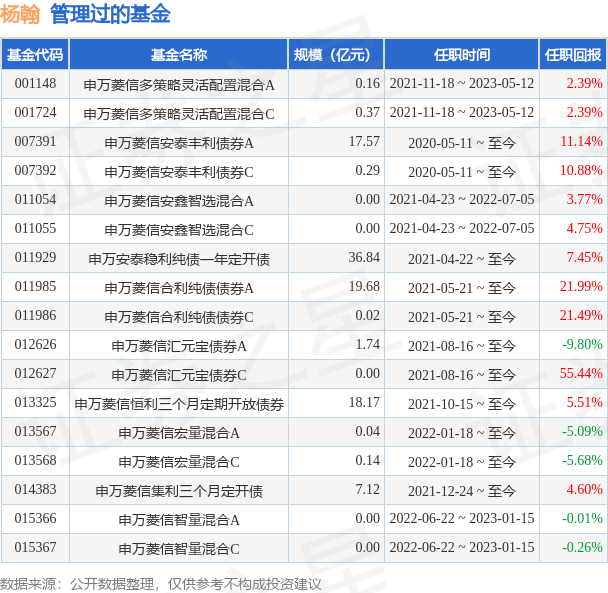
Task: Select fund code 007391
Action: (34, 142)
